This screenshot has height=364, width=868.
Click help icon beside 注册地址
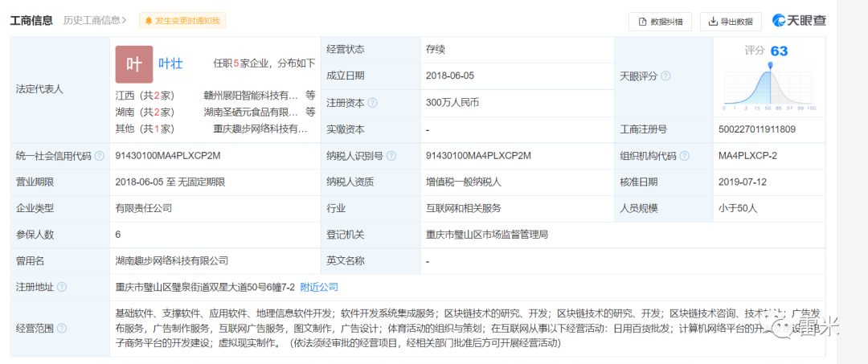[x=62, y=287]
